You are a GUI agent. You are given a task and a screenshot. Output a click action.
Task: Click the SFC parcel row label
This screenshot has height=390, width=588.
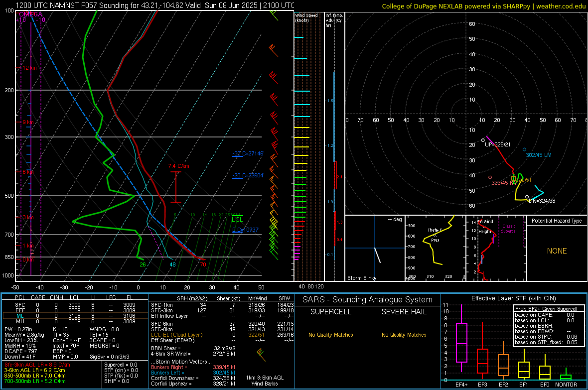coord(20,305)
